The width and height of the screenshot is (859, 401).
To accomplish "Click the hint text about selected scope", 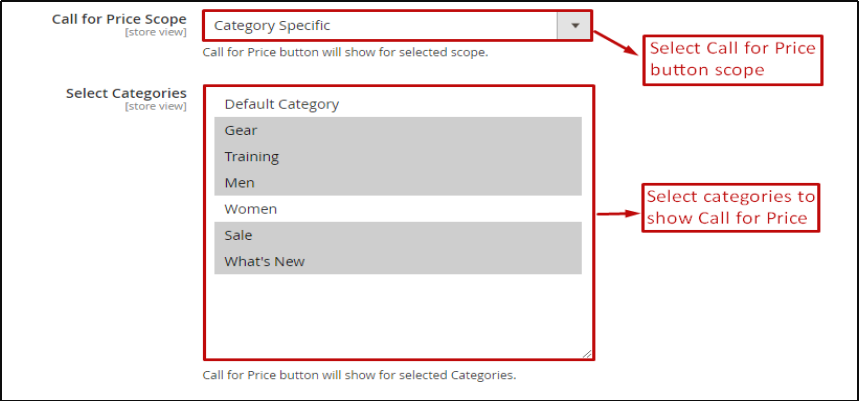I will coord(345,52).
